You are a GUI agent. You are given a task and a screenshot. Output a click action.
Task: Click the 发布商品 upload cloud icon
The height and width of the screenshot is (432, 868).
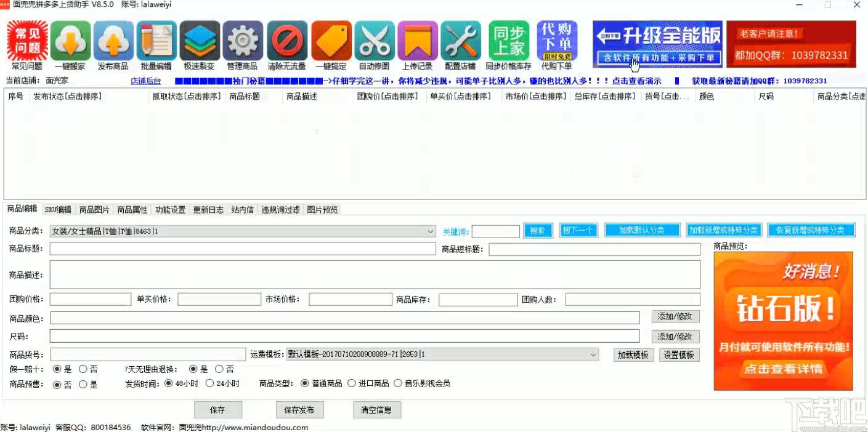pos(113,41)
